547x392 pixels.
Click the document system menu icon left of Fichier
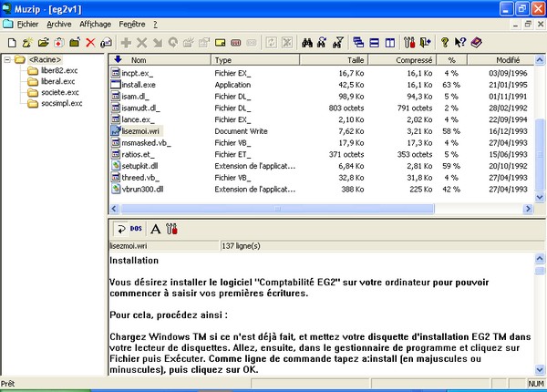(x=7, y=24)
